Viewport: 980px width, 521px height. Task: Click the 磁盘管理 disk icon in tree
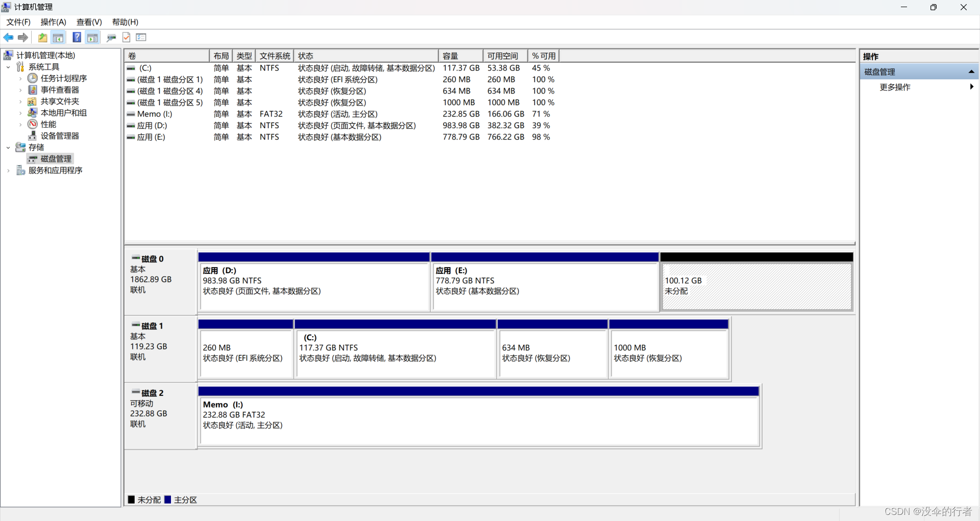pyautogui.click(x=33, y=159)
